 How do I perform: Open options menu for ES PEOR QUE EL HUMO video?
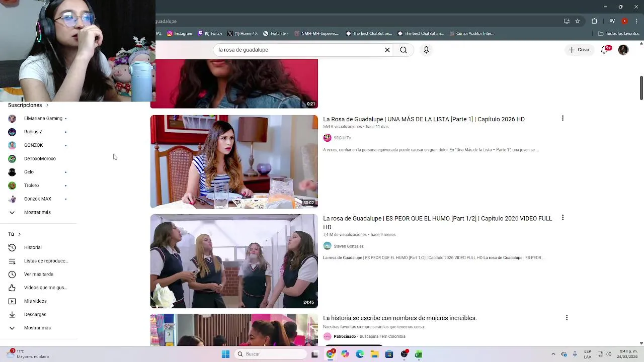click(x=562, y=218)
